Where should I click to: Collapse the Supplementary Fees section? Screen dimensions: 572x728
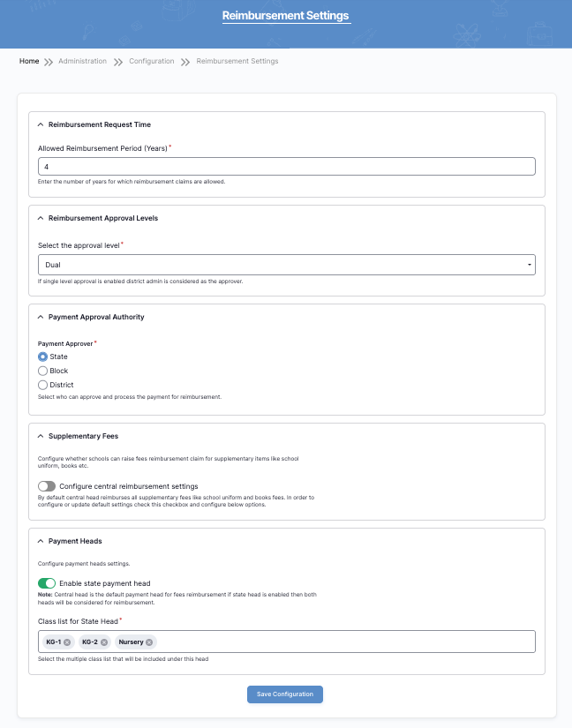click(41, 436)
